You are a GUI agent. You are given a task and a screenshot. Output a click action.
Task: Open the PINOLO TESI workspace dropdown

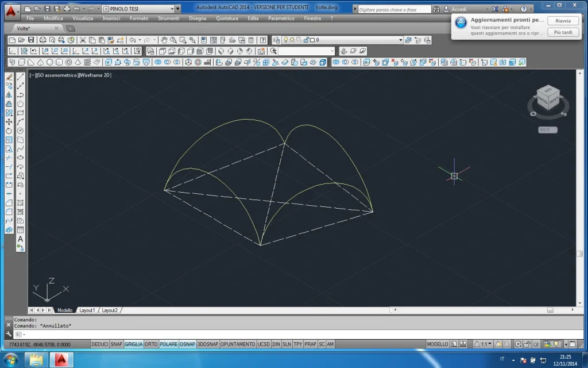138,9
